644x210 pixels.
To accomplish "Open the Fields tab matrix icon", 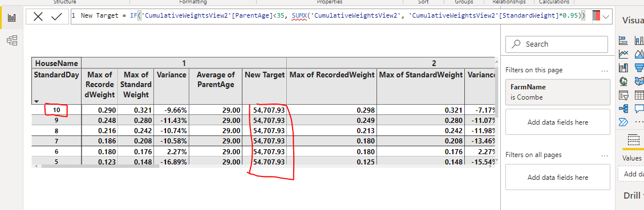I will [x=634, y=141].
